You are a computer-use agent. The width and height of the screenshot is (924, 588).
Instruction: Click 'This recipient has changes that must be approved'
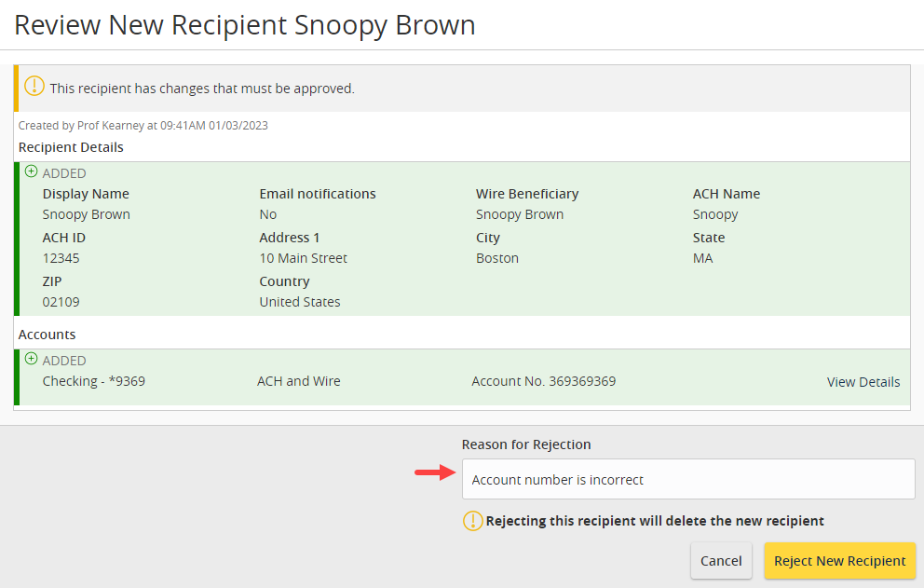(202, 89)
